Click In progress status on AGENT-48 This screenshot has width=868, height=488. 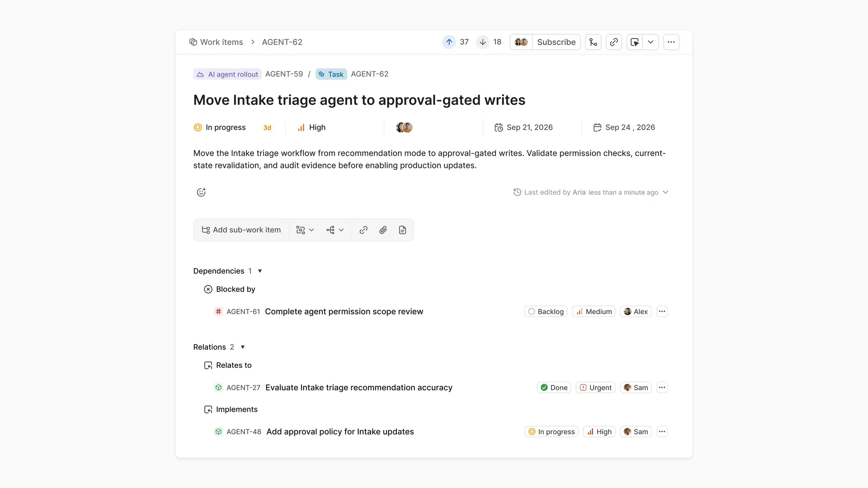point(551,432)
